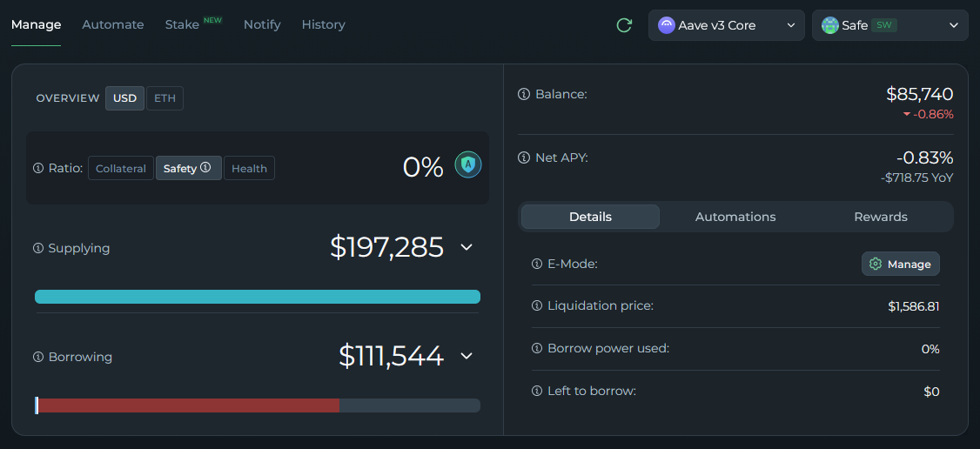Screen dimensions: 980x449
Task: Expand the Borrowing details chevron
Action: tap(467, 356)
